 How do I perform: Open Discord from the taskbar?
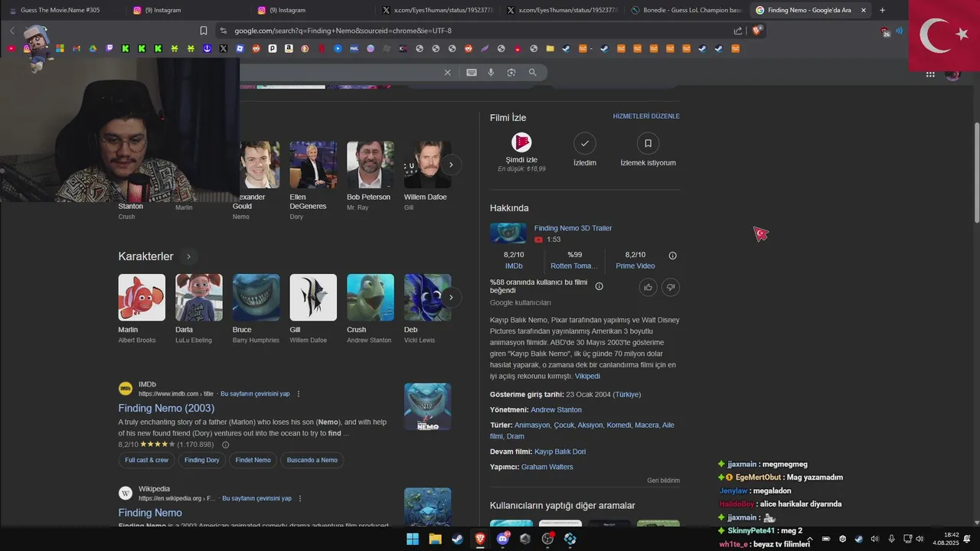coord(503,539)
